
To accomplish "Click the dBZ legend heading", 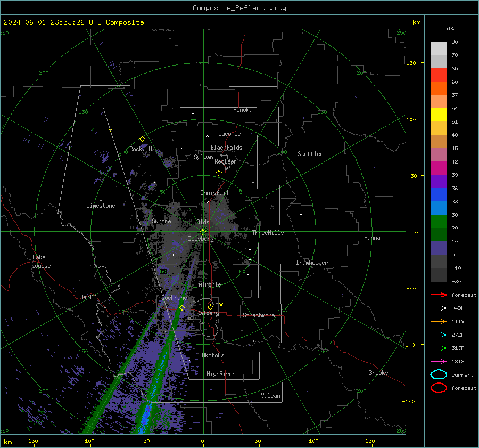I will pyautogui.click(x=451, y=28).
